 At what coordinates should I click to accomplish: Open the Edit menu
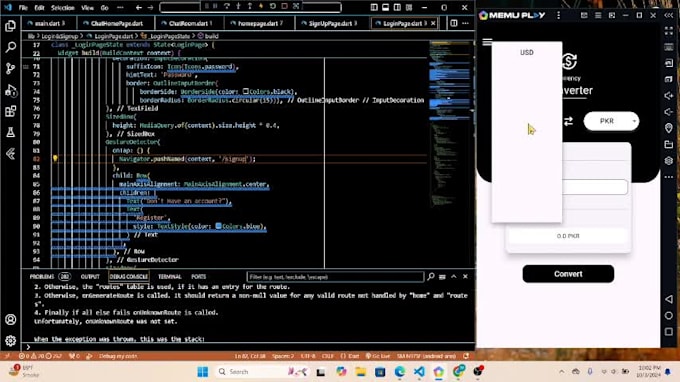click(x=39, y=8)
